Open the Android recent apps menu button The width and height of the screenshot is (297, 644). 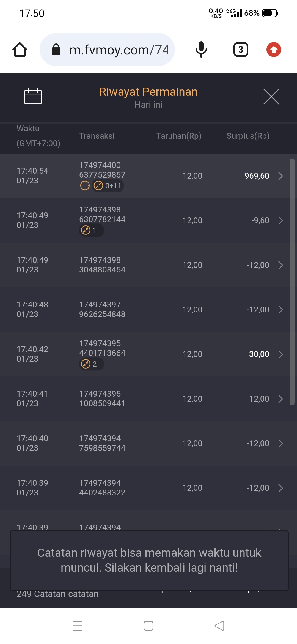coord(78,626)
